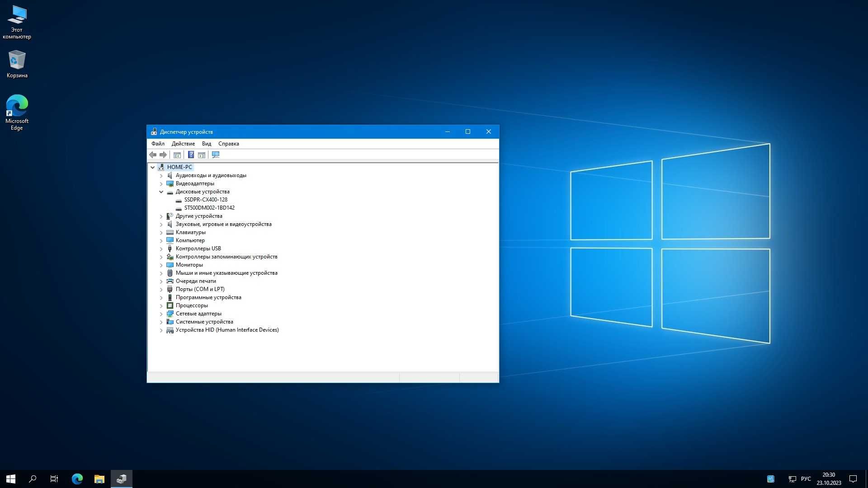Screen dimensions: 868x488
Task: Click the Device Manager taskbar button
Action: point(122,479)
